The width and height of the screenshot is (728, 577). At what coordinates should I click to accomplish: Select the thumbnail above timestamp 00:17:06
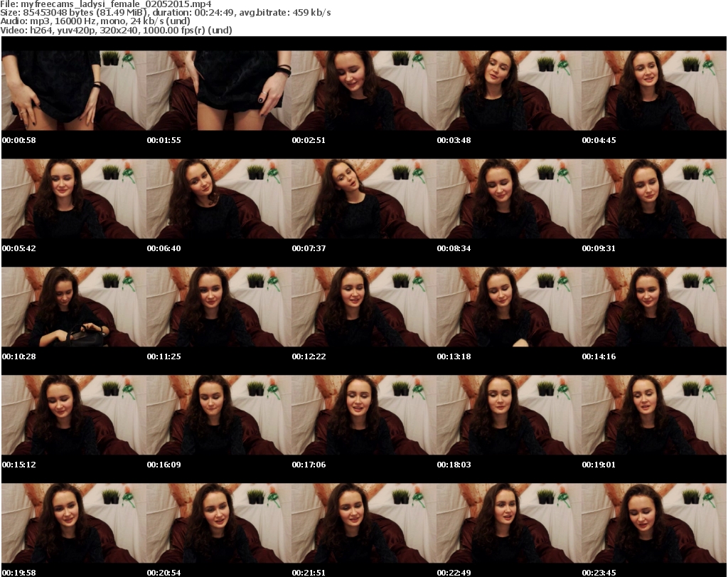[x=364, y=415]
